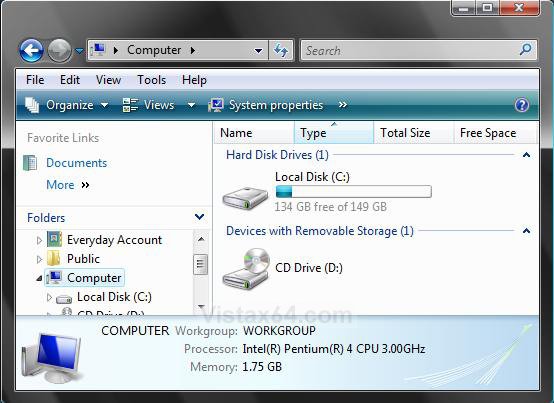Collapse the Hard Disk Drives group

click(x=526, y=155)
